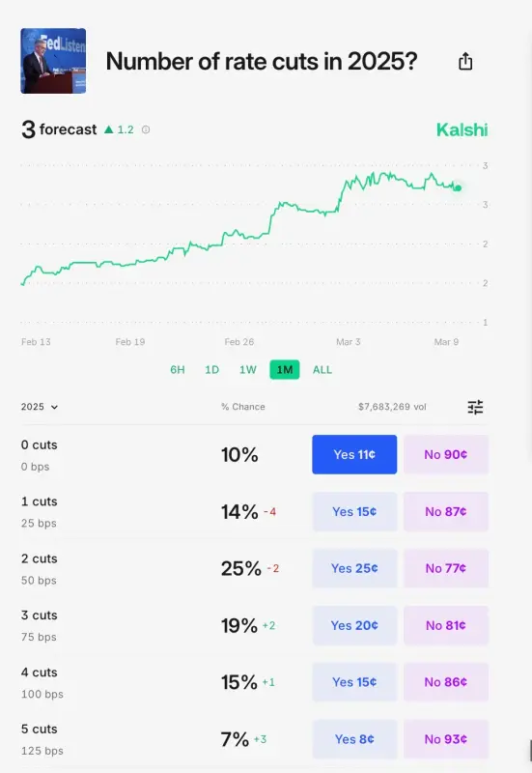Screen dimensions: 532x773
Task: Choose No 77¢ for 2 cuts
Action: tap(446, 568)
